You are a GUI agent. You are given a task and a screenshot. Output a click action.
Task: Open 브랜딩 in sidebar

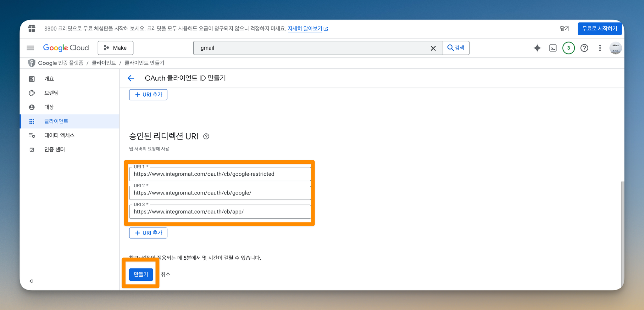(69, 93)
